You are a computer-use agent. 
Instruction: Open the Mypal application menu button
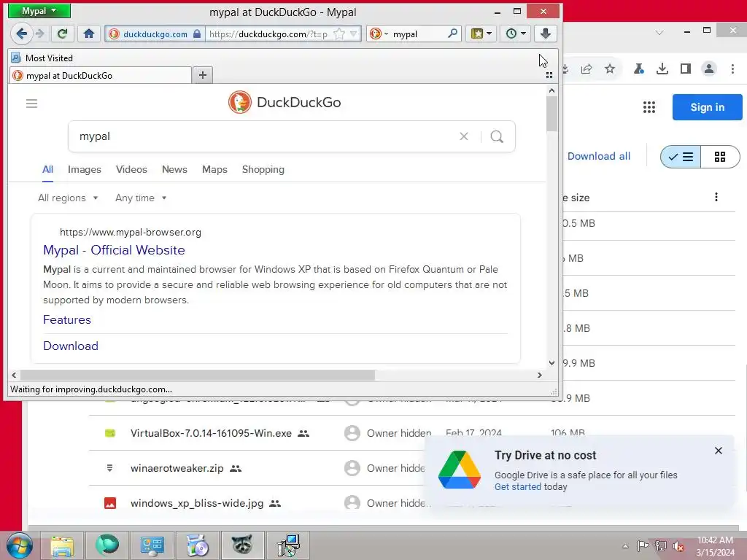coord(39,10)
